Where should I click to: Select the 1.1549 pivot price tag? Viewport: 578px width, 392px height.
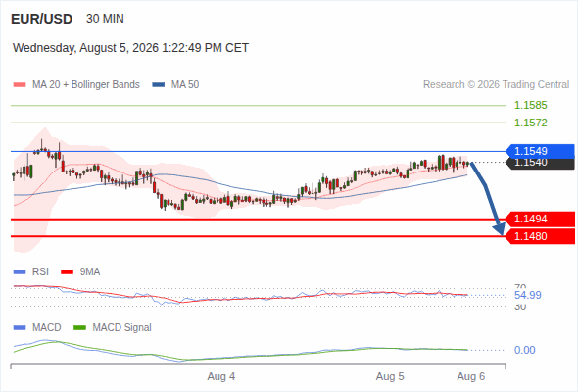tap(540, 151)
